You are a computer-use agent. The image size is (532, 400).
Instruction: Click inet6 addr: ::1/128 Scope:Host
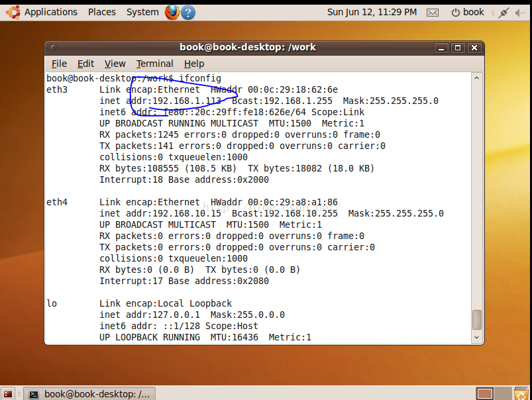point(179,326)
